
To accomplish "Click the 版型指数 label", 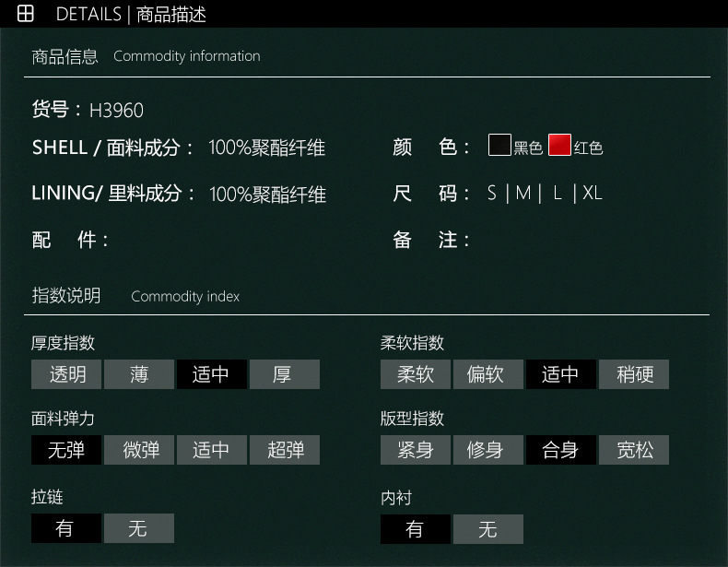I will [x=412, y=419].
